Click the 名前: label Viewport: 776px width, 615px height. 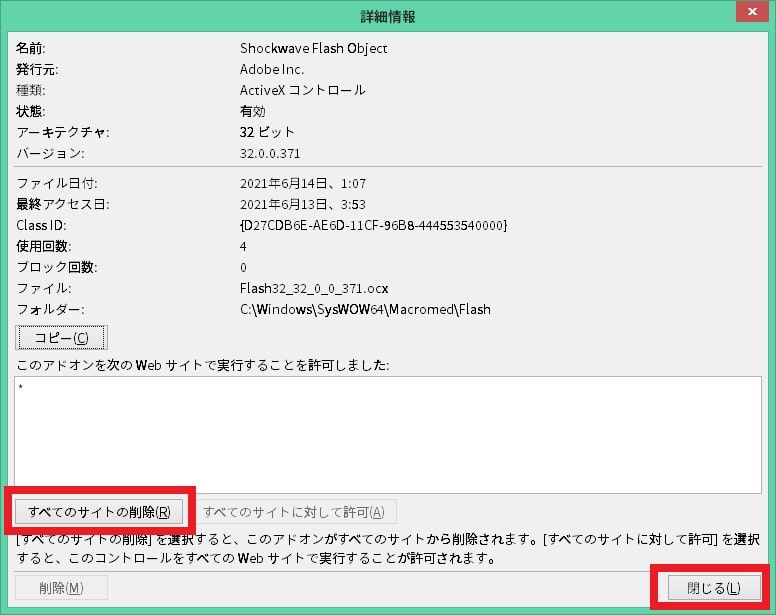click(x=31, y=48)
